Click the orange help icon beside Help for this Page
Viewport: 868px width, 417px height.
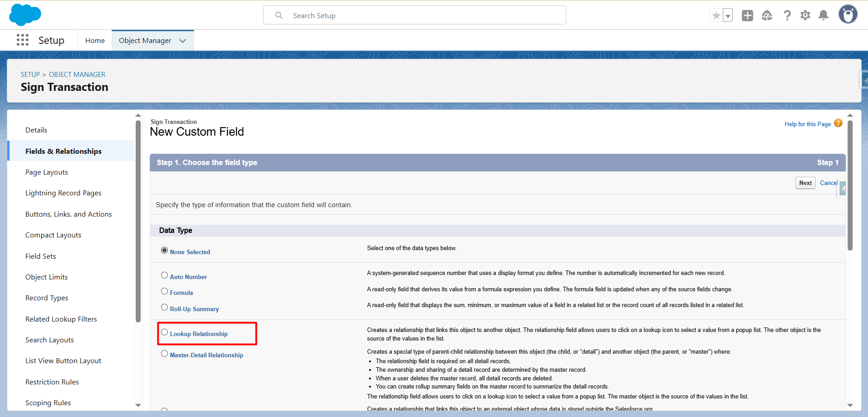click(838, 123)
